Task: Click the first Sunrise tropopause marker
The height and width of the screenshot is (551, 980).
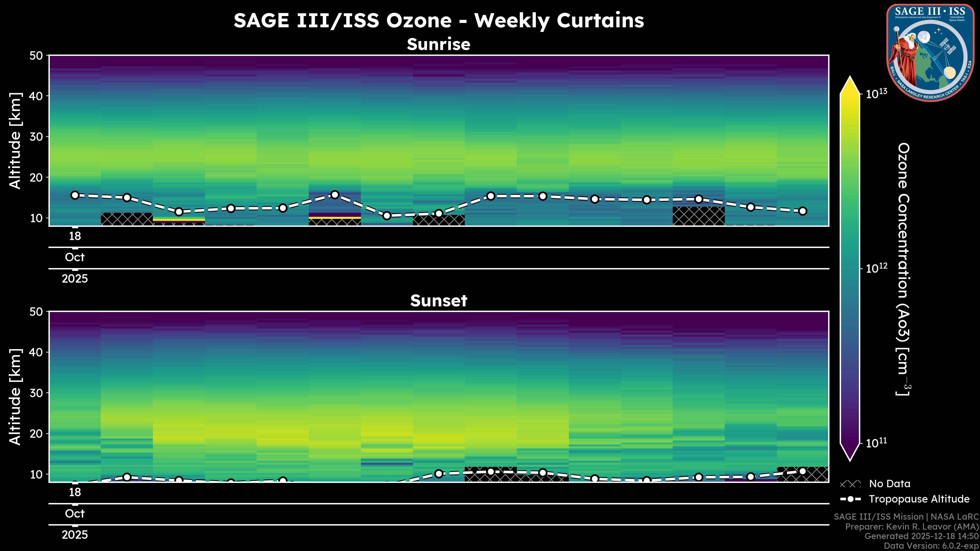Action: (75, 195)
